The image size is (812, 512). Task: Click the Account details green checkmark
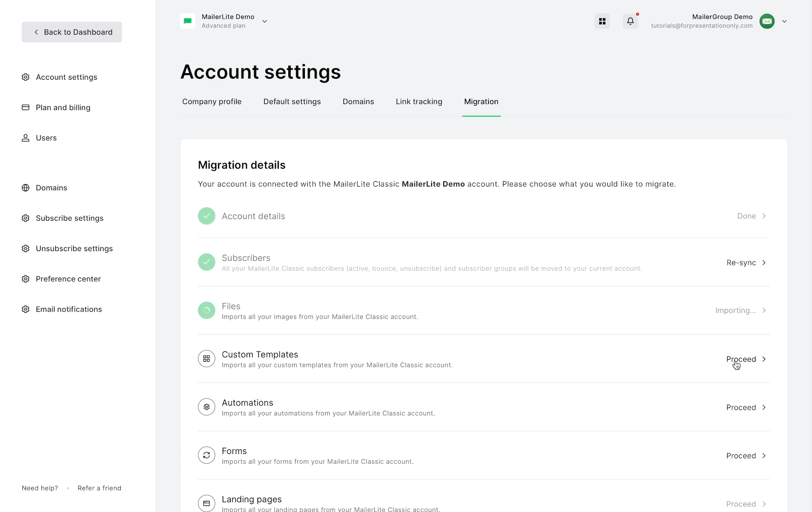pyautogui.click(x=206, y=216)
